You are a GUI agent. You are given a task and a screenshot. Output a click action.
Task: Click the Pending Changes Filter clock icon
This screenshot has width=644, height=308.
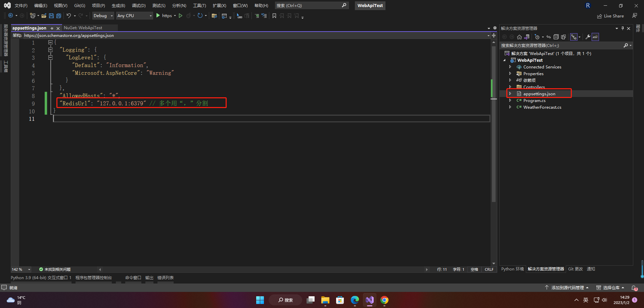point(537,37)
